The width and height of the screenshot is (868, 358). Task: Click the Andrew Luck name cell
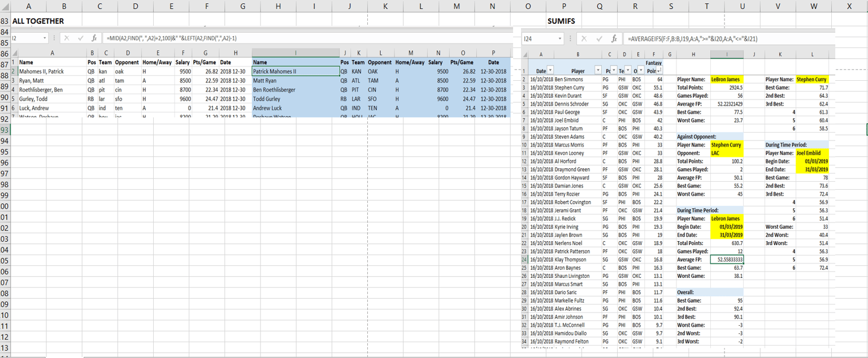296,108
